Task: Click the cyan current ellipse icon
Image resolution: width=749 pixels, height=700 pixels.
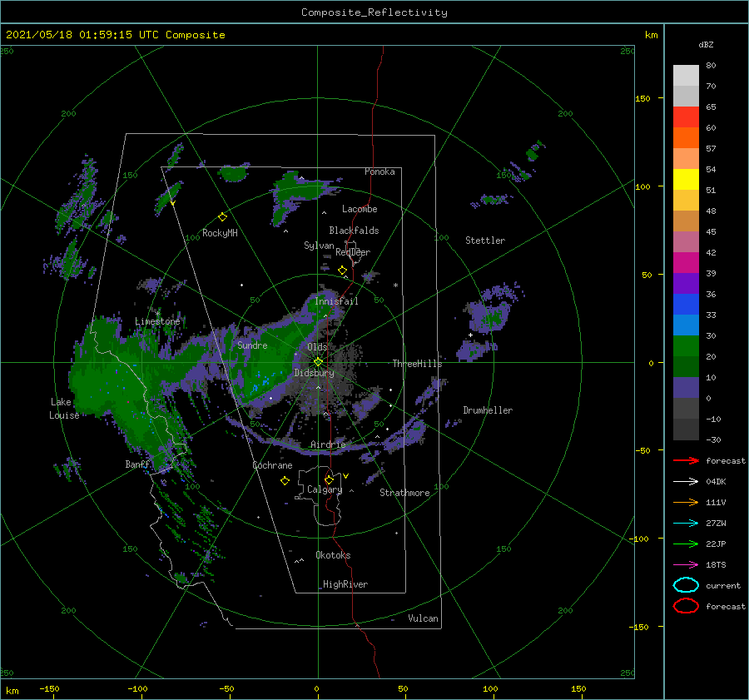Action: pos(686,585)
